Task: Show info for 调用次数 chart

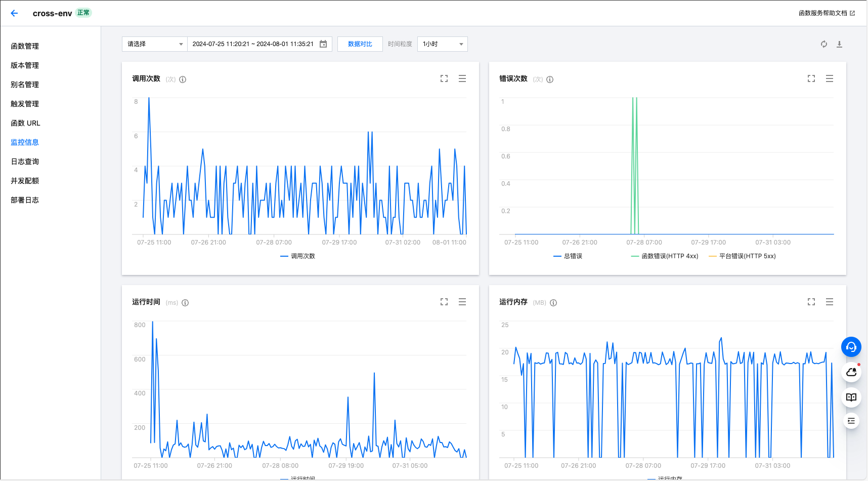Action: click(183, 79)
